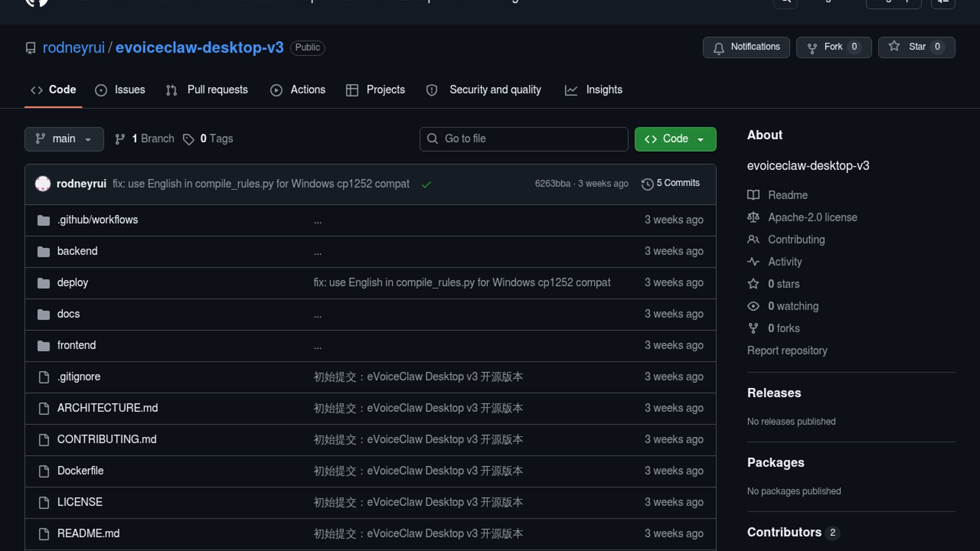Open the Report repository link
Viewport: 980px width, 551px height.
[x=787, y=350]
